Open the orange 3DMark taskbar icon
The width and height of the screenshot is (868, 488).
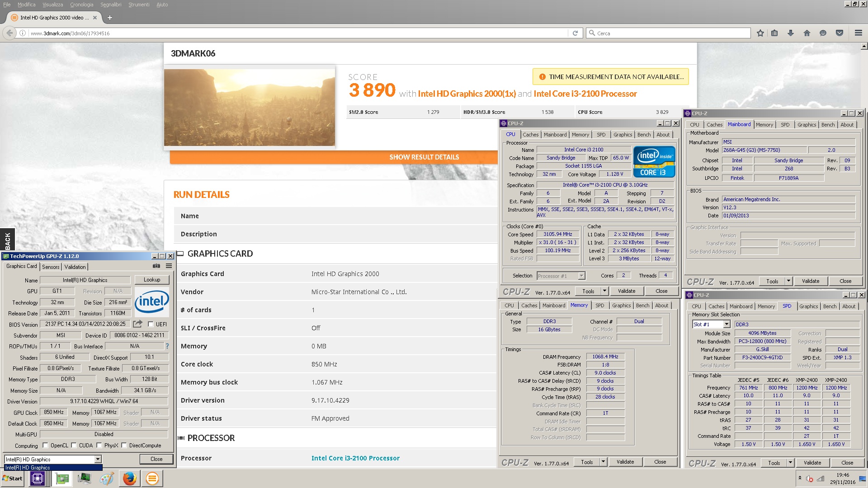[152, 478]
